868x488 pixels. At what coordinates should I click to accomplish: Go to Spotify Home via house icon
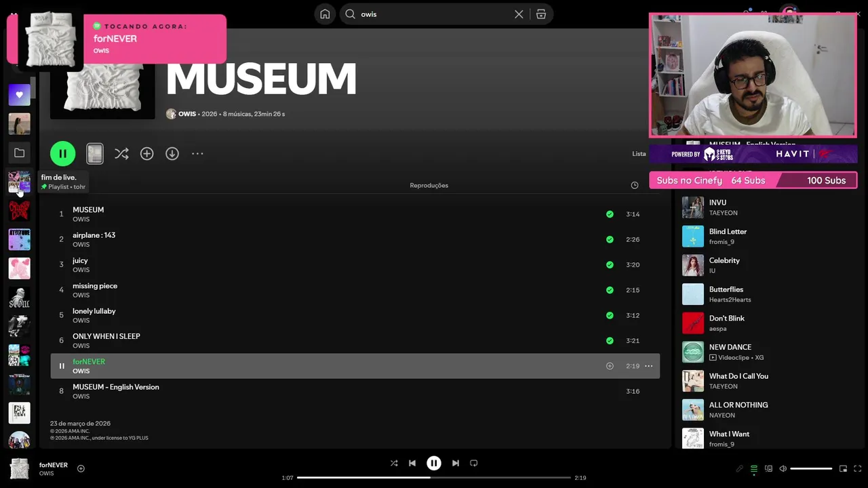point(325,14)
